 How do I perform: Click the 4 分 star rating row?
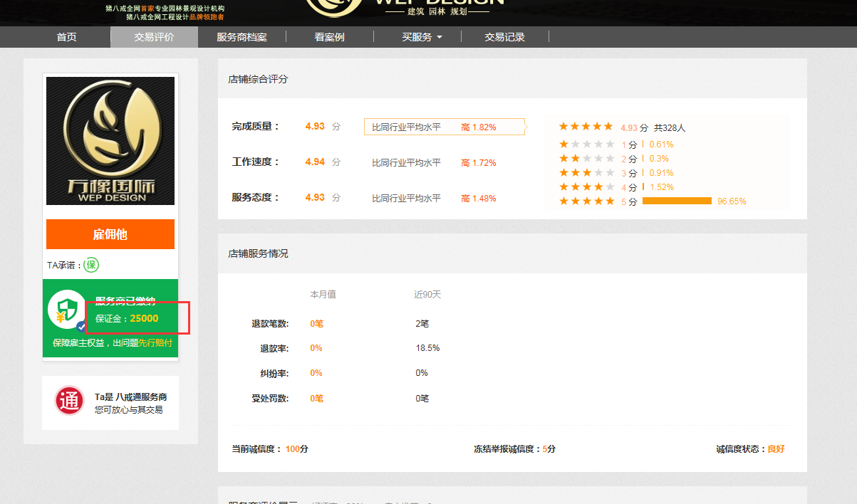616,187
